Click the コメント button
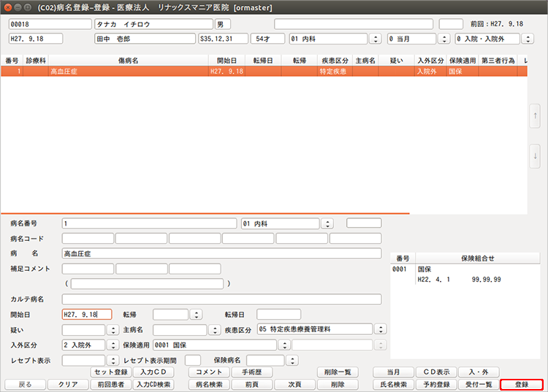The height and width of the screenshot is (392, 548). click(209, 372)
